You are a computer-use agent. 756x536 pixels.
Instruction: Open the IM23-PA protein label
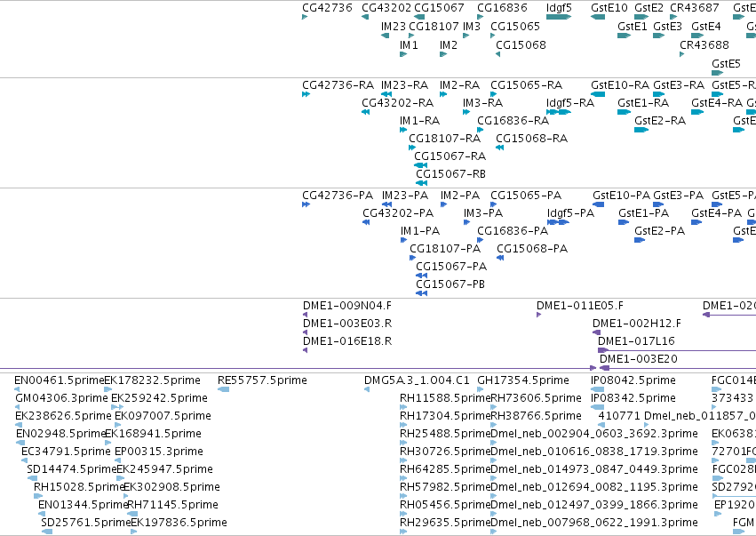(x=405, y=196)
